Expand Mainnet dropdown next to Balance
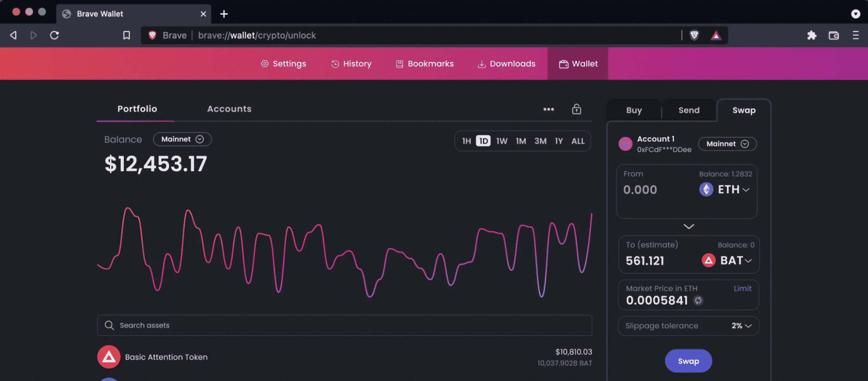The image size is (868, 381). click(182, 139)
